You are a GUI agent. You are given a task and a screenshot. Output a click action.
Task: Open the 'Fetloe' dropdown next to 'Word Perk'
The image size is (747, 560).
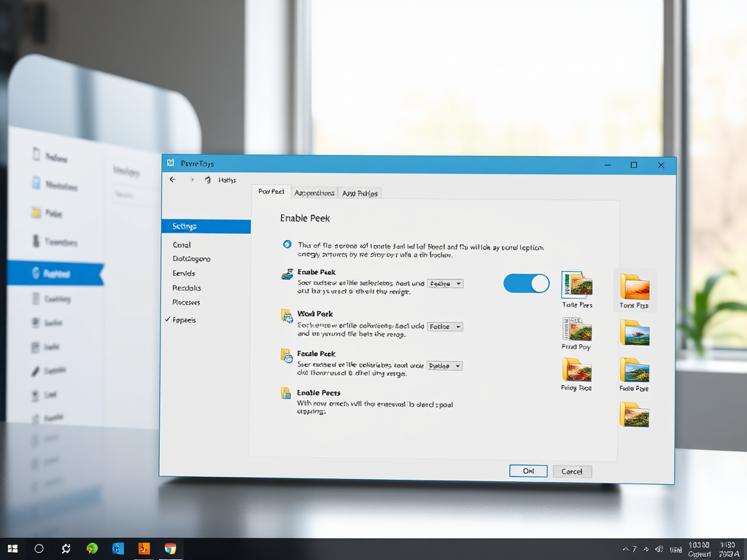pyautogui.click(x=445, y=327)
